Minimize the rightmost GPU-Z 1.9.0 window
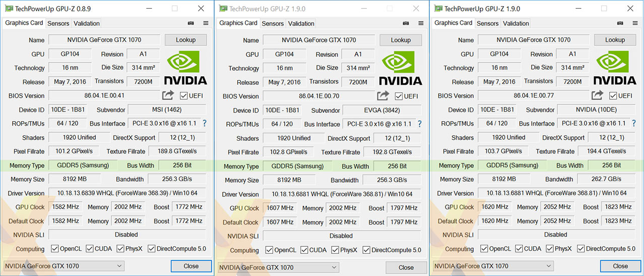 point(578,9)
